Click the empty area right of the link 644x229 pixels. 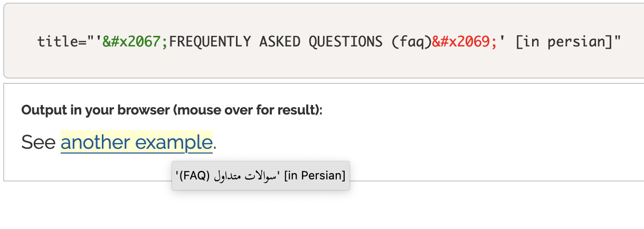(422, 142)
